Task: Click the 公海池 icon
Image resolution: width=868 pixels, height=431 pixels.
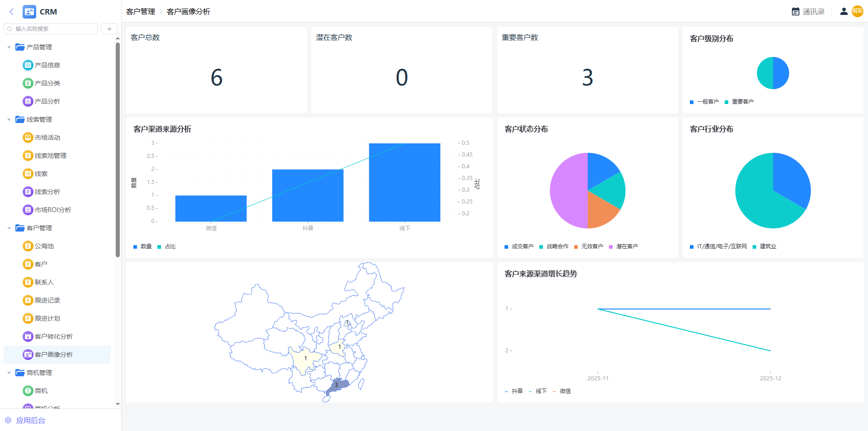Action: click(x=28, y=246)
